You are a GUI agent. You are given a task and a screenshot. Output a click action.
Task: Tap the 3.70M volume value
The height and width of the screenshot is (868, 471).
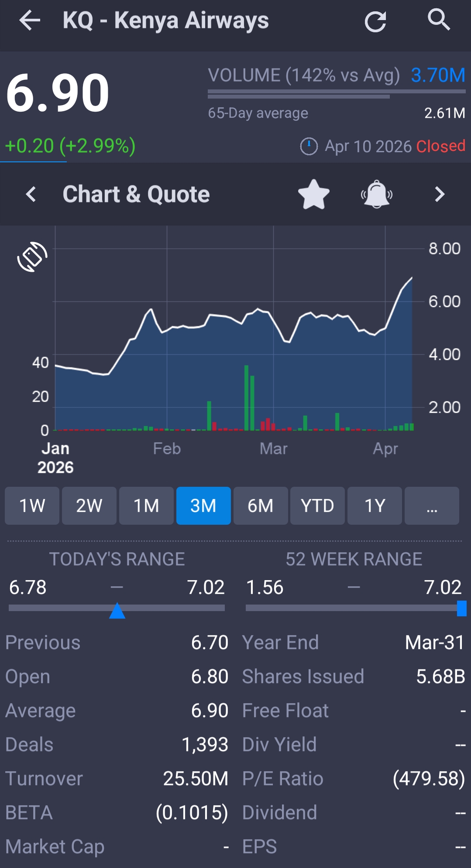pos(438,75)
